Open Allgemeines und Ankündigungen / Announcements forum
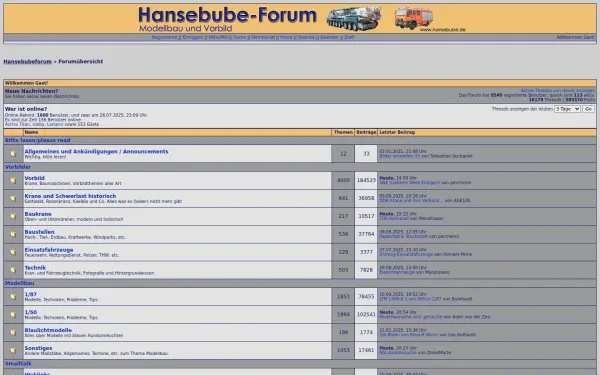Image resolution: width=600 pixels, height=375 pixels. pos(96,152)
